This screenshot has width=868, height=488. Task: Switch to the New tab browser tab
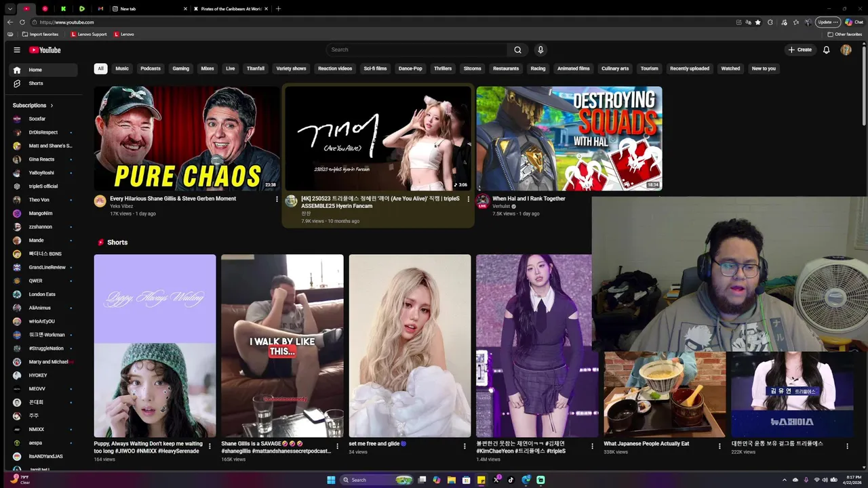coord(149,9)
